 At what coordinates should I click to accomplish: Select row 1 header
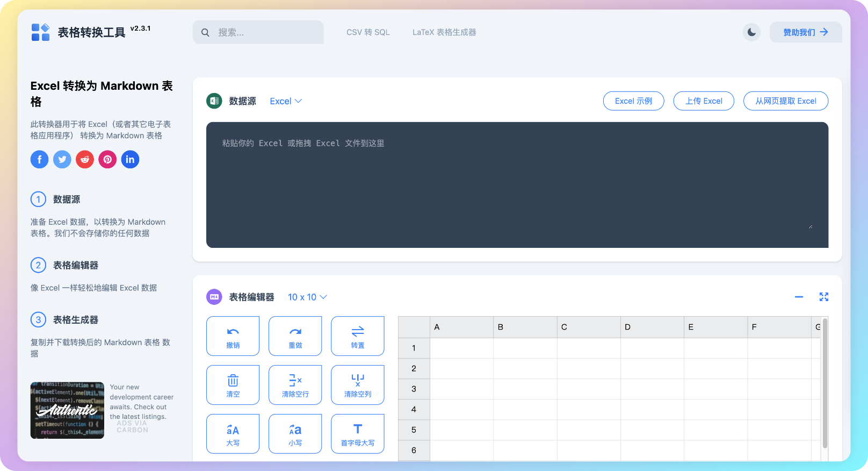414,348
